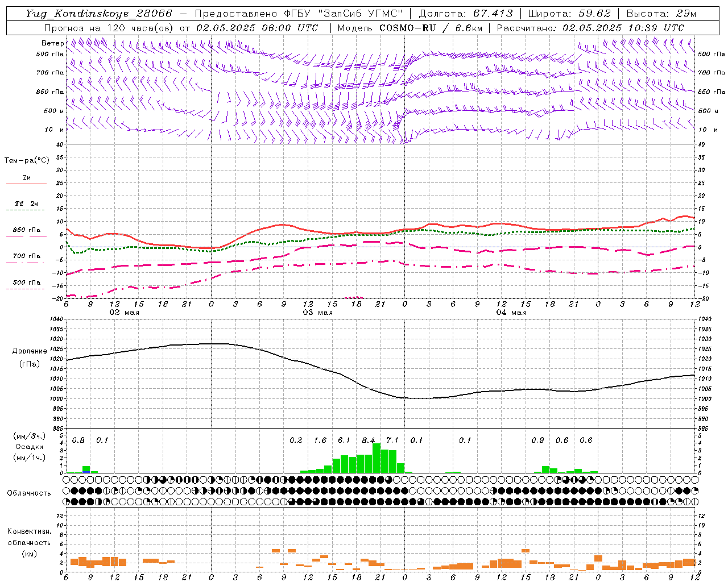Select the provider text ФГБУ "ЗапСиб УГМС"
The width and height of the screenshot is (728, 582).
point(345,14)
